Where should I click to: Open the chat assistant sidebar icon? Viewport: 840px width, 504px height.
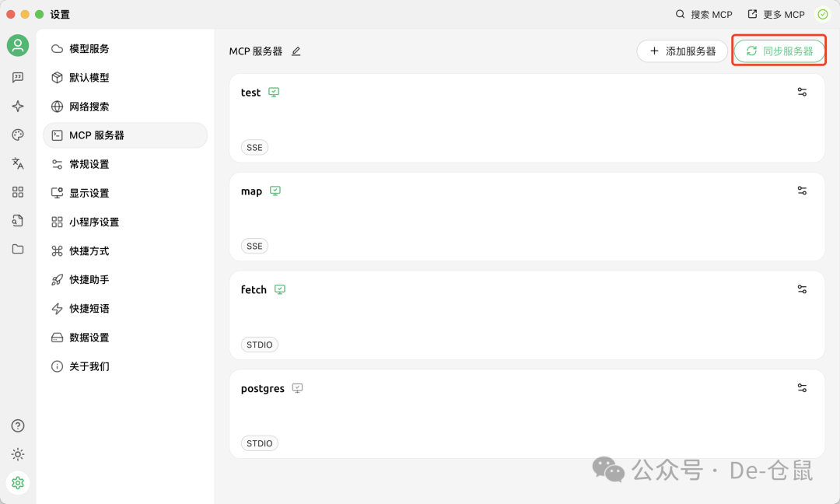[18, 77]
